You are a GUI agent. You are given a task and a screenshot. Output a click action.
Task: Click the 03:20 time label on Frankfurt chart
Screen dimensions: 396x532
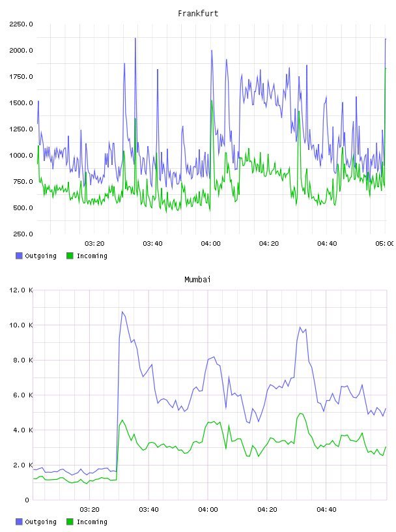coord(94,244)
